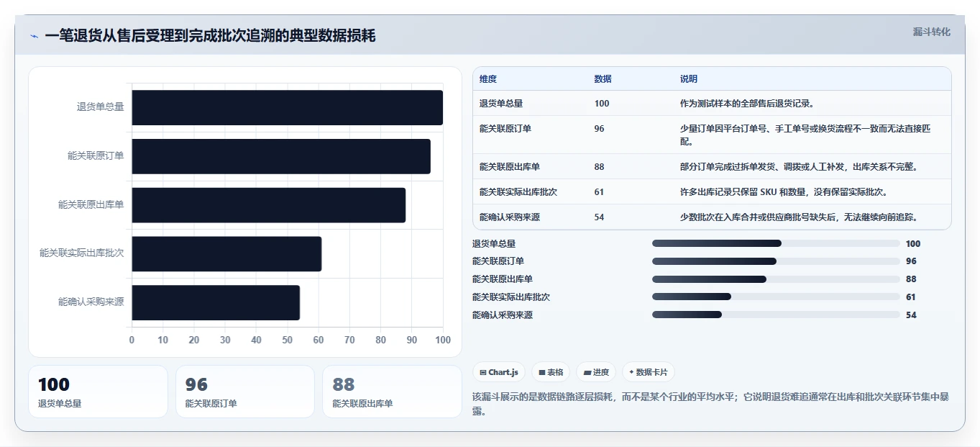Select the 进度 chip

pos(596,372)
